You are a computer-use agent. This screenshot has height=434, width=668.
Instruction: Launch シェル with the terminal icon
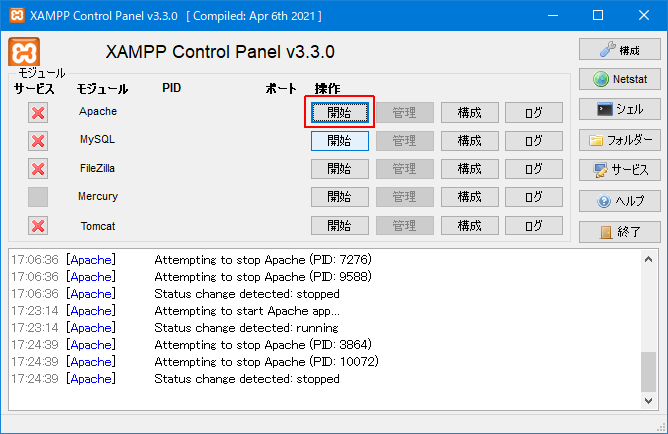click(x=619, y=109)
